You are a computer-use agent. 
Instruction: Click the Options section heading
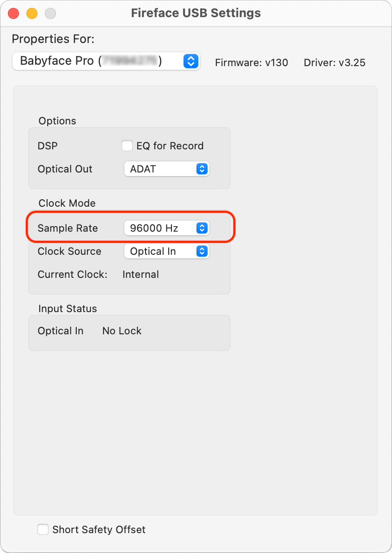[x=57, y=121]
